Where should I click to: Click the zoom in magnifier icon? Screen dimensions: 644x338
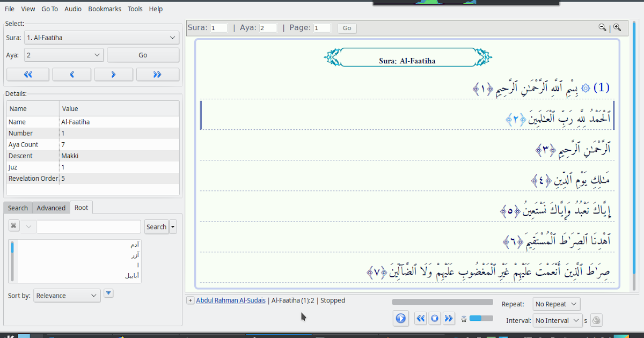[617, 27]
